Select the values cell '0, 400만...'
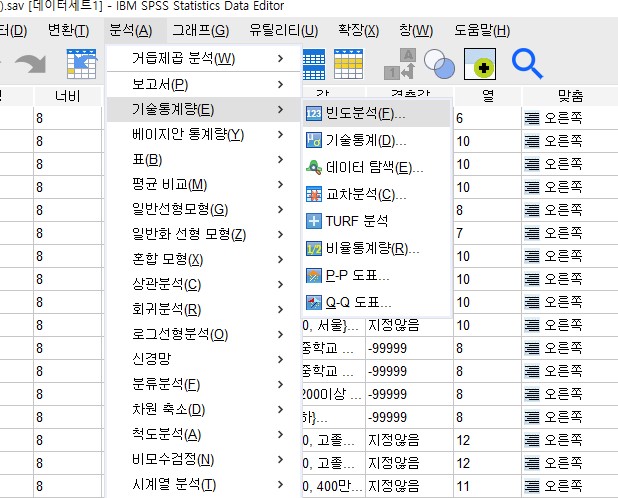This screenshot has height=498, width=618. [333, 486]
